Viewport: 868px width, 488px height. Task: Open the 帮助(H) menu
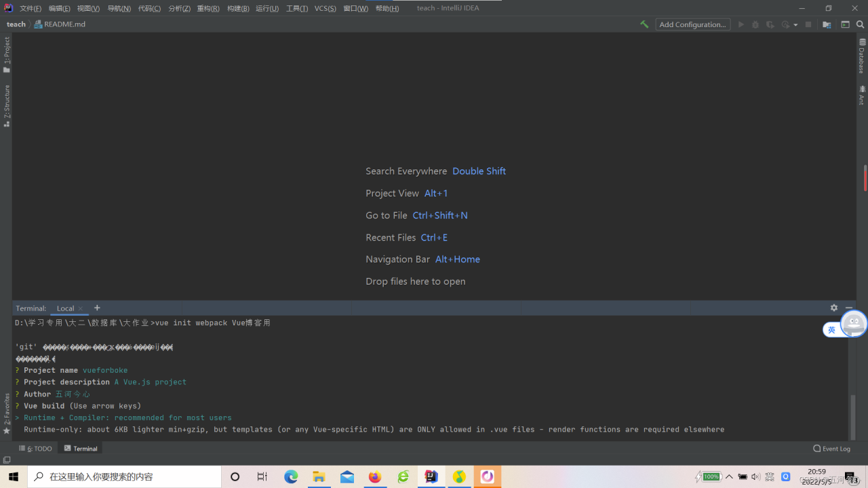pyautogui.click(x=387, y=8)
